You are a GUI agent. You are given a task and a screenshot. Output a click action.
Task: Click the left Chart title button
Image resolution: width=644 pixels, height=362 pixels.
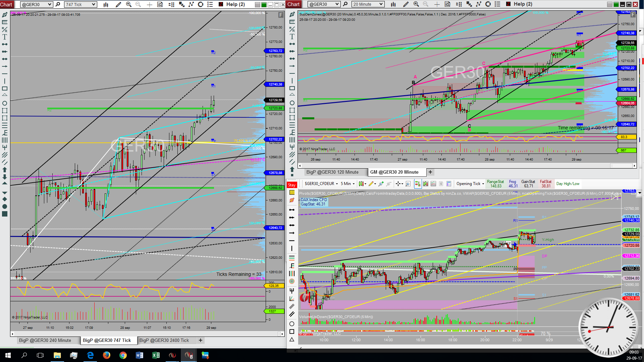[6, 4]
